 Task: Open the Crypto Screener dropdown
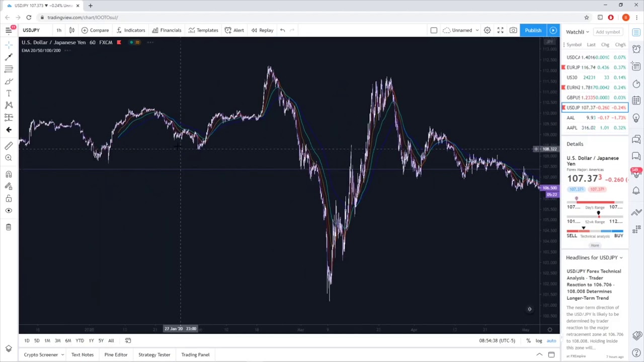tap(44, 354)
